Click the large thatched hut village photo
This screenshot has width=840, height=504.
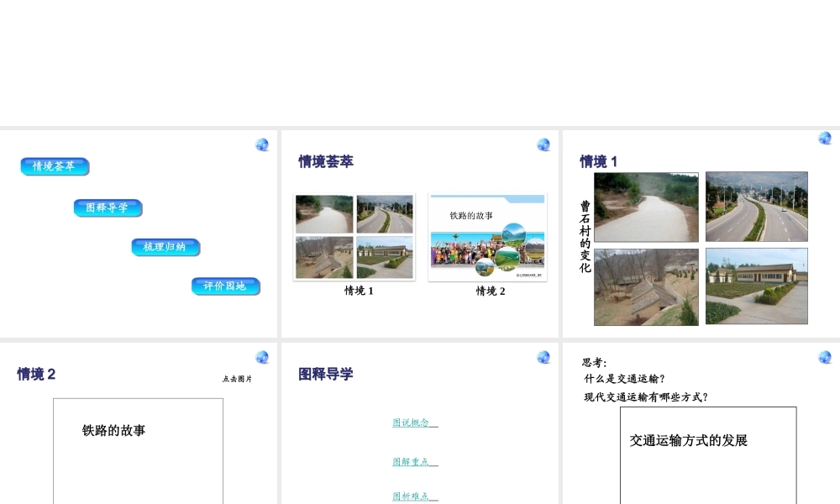(x=646, y=287)
